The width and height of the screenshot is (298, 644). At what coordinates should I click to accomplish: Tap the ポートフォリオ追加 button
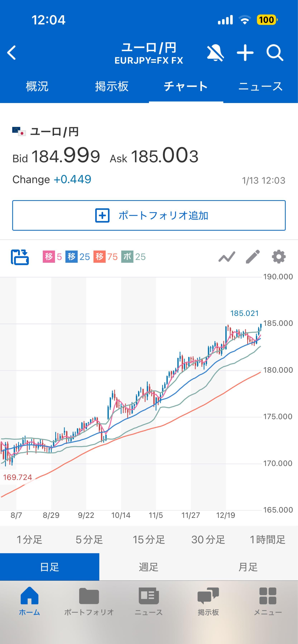click(x=149, y=216)
